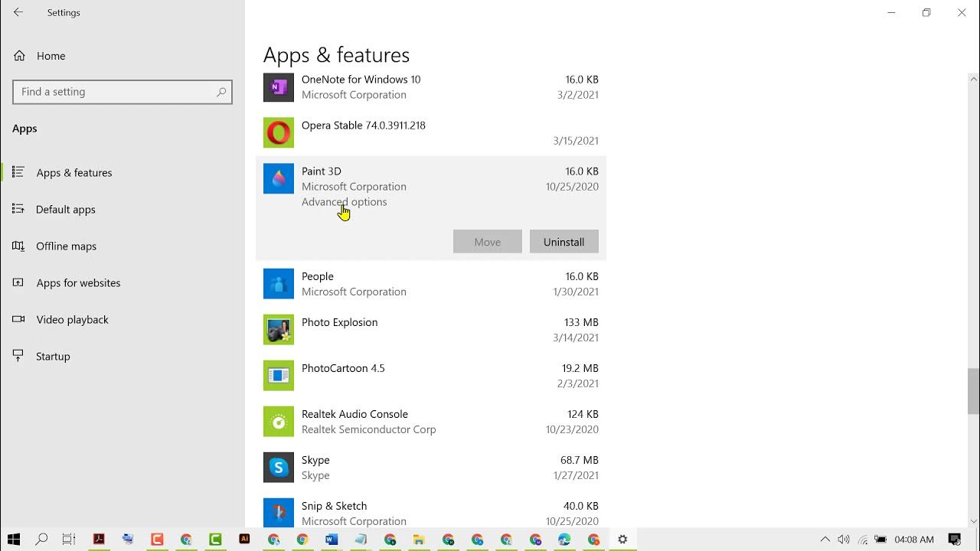Click the Uninstall button for Paint 3D
This screenshot has height=551, width=980.
pyautogui.click(x=564, y=242)
